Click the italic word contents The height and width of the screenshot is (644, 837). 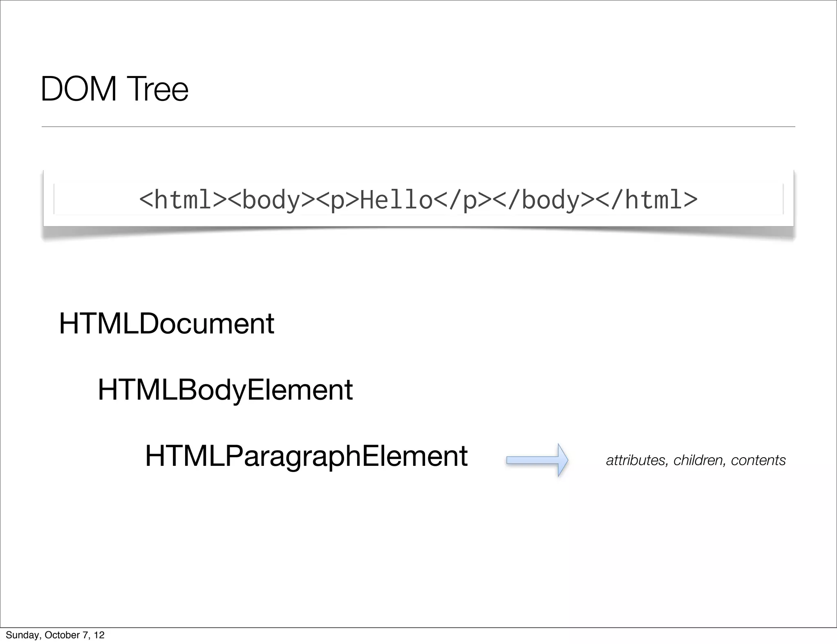click(758, 461)
